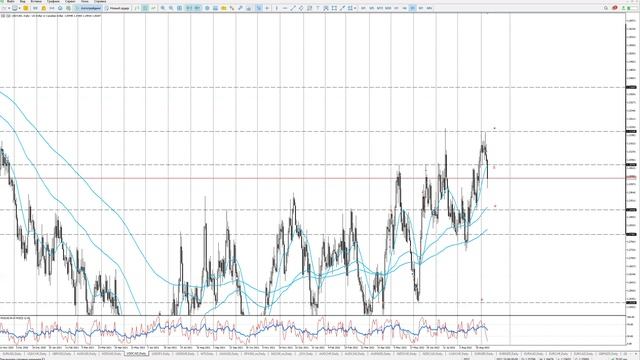Open the chart templates yellow icon
The image size is (640, 360).
click(224, 8)
